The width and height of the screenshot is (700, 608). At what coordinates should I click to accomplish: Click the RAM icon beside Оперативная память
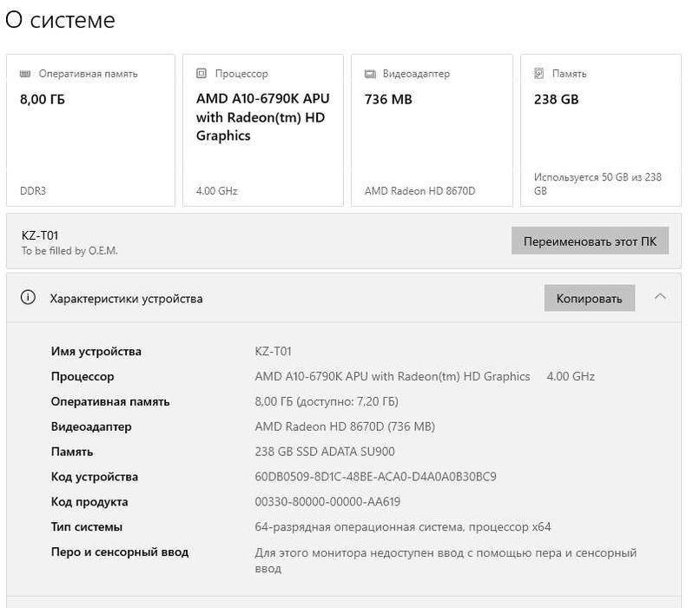click(25, 74)
